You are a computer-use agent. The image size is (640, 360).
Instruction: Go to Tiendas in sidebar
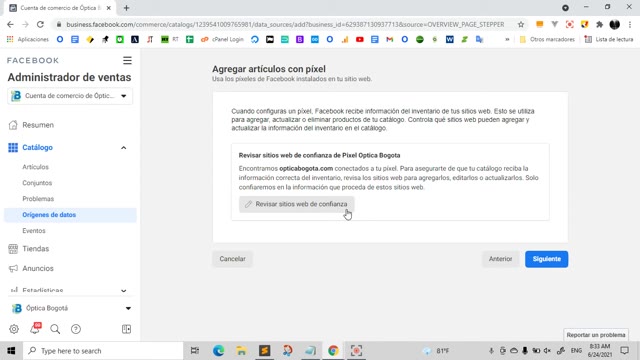(x=35, y=249)
